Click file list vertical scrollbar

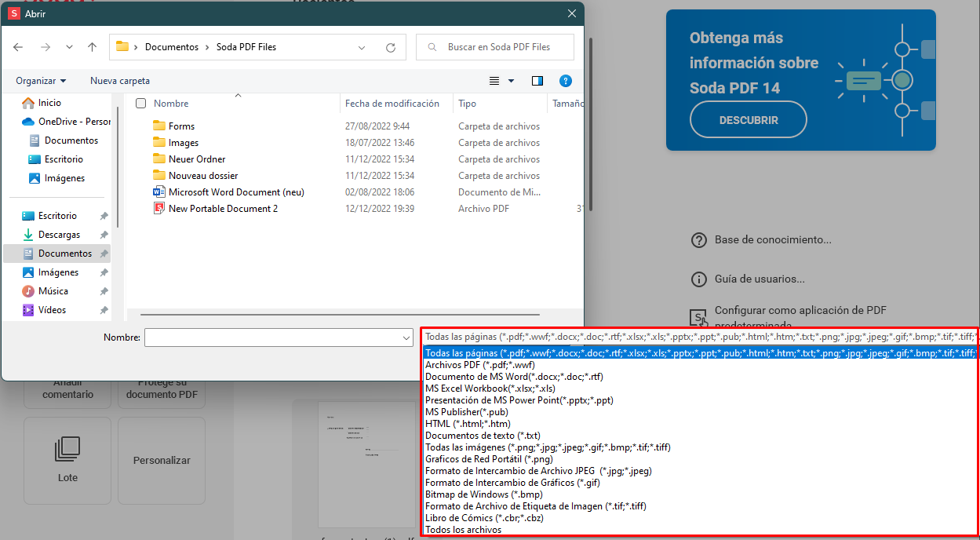click(590, 126)
